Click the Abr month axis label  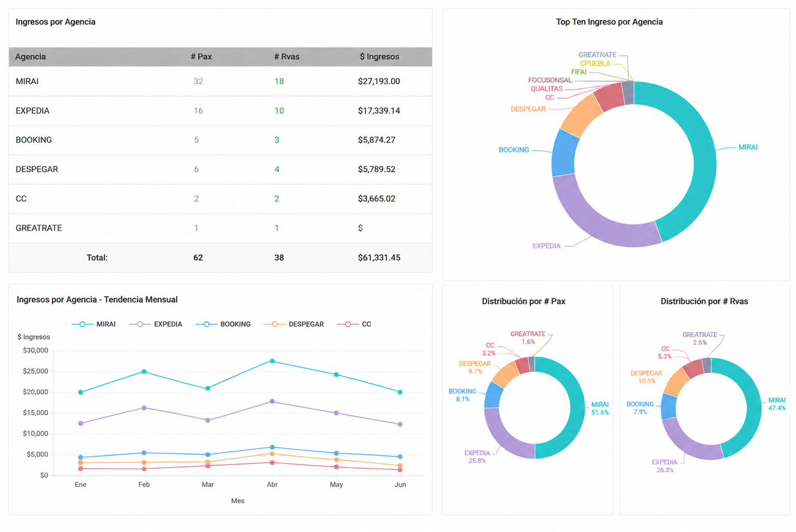pos(272,485)
